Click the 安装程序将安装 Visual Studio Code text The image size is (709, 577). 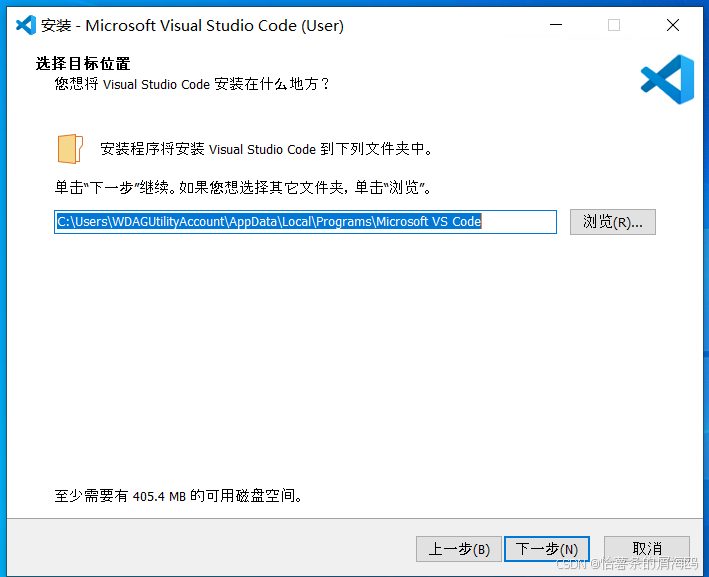(x=267, y=149)
